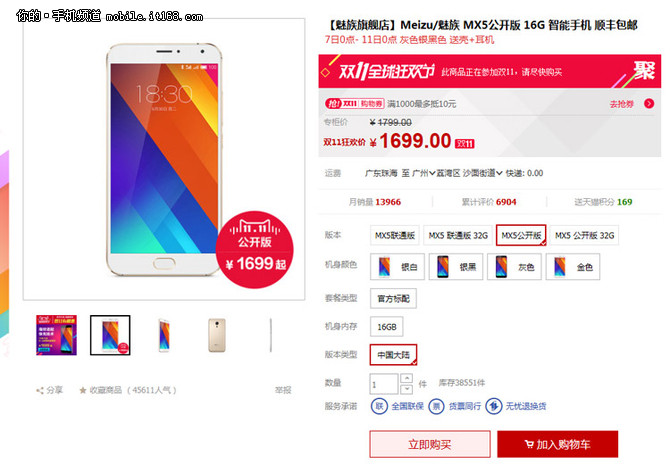
Task: Select the 银黑 body color option
Action: (455, 267)
